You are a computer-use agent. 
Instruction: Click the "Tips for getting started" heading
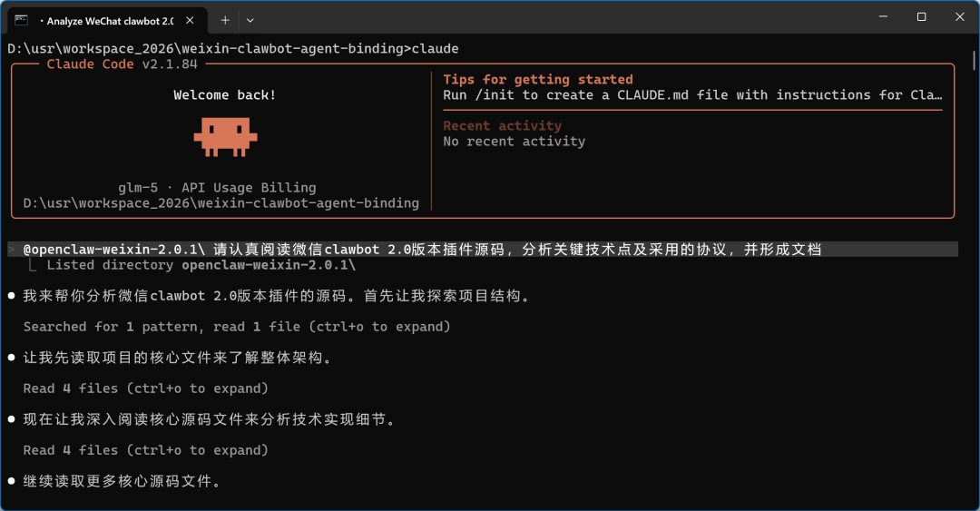(537, 80)
